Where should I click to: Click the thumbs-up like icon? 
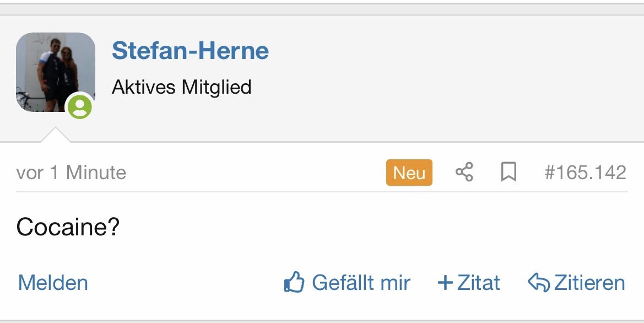(x=294, y=283)
